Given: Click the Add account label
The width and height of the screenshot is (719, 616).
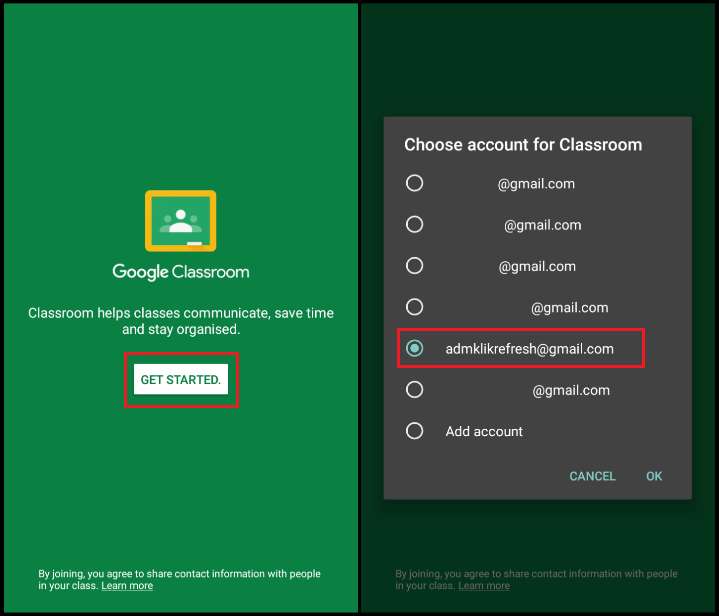Looking at the screenshot, I should click(484, 431).
